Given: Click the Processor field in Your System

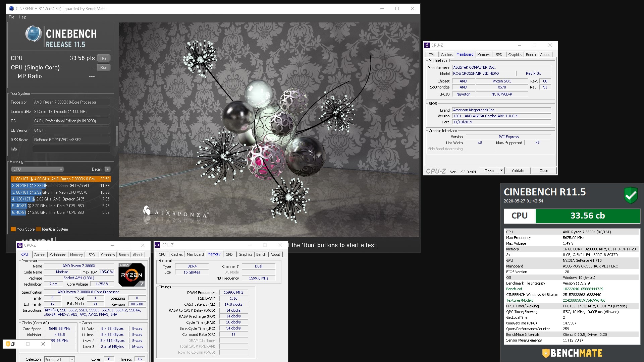Looking at the screenshot, I should (71, 102).
